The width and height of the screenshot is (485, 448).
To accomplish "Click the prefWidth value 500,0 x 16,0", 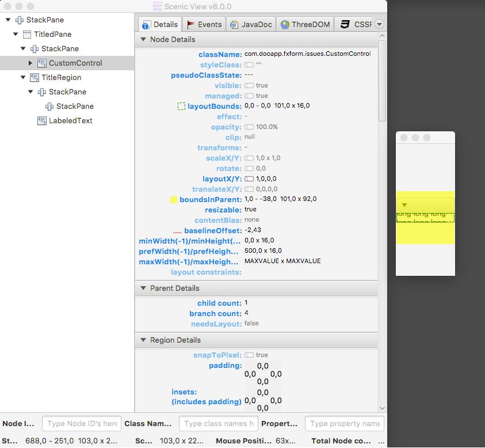I will (x=263, y=251).
